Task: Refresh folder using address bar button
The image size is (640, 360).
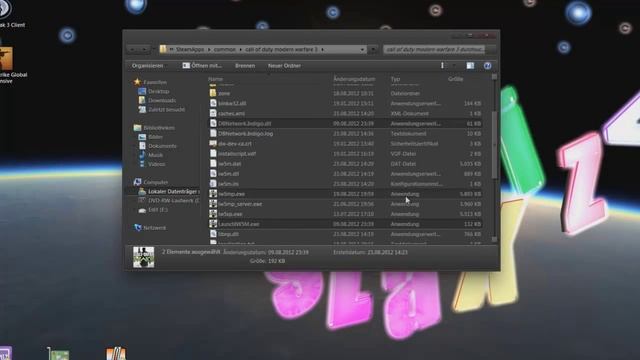Action: tap(373, 49)
